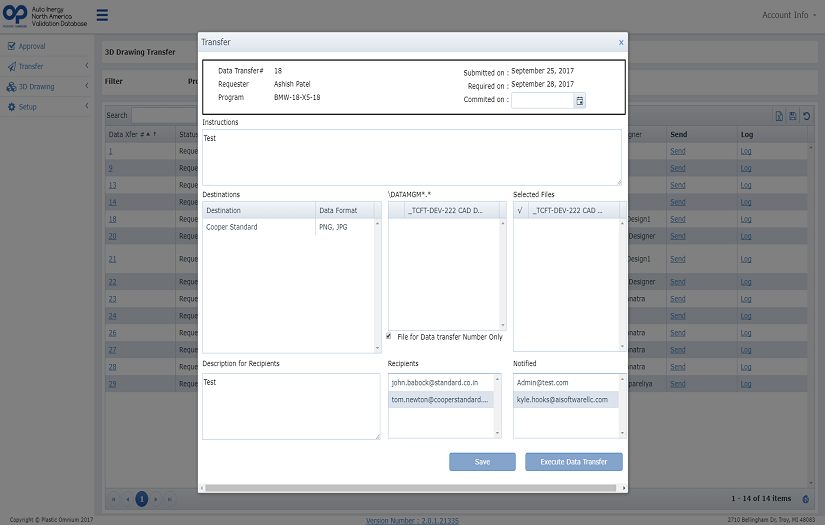The height and width of the screenshot is (525, 825).
Task: Select _TCFT-DEV-222 CAD file in DATAMGM list
Action: [445, 210]
